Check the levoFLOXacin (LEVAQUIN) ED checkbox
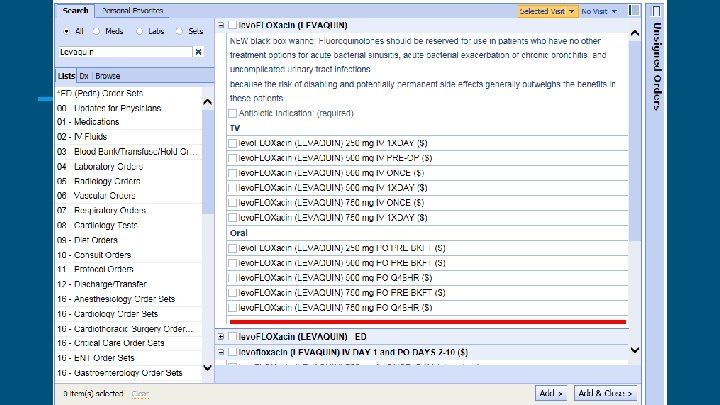This screenshot has width=720, height=405. [x=233, y=337]
